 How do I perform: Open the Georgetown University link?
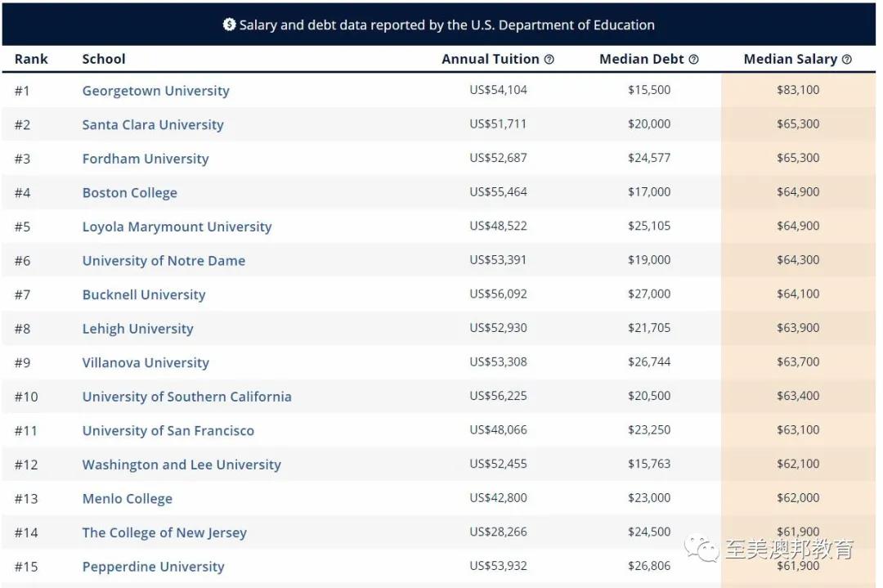pyautogui.click(x=156, y=91)
